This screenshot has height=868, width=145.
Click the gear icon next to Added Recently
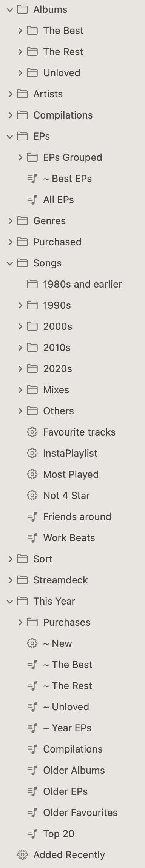(23, 854)
